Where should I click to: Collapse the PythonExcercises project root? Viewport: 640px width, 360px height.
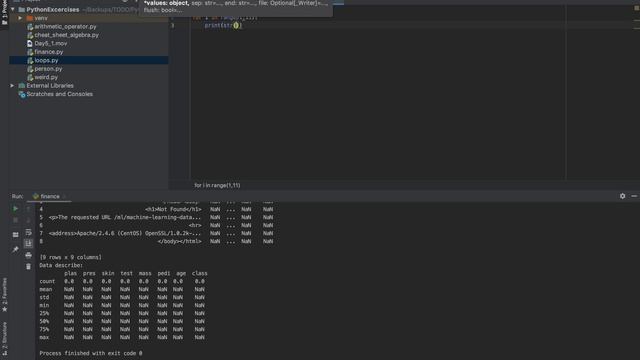[x=13, y=9]
